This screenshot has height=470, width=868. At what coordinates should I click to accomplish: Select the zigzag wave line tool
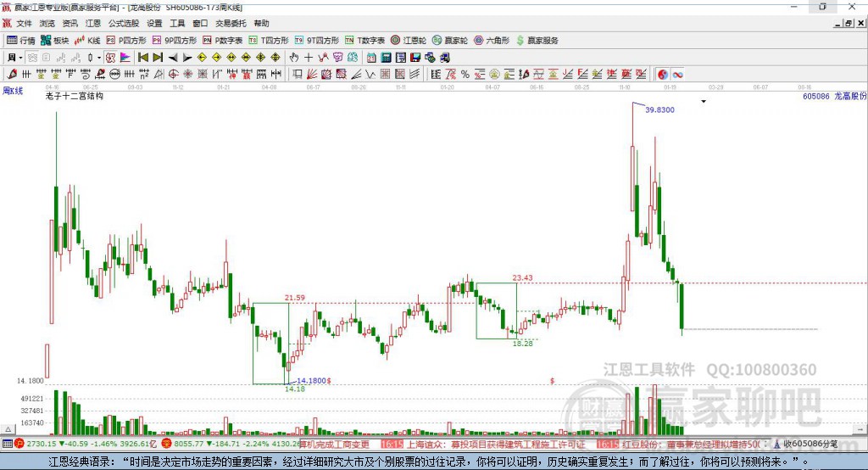(370, 75)
